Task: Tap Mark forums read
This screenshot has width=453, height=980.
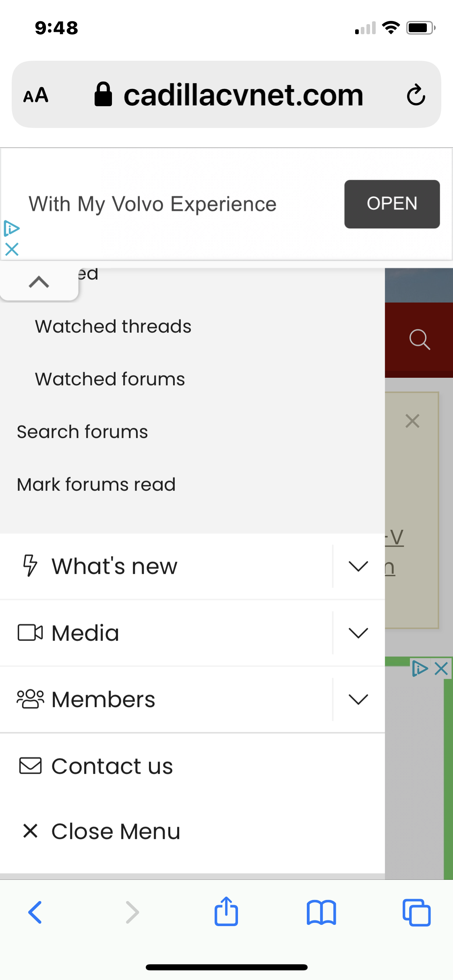Action: coord(96,484)
